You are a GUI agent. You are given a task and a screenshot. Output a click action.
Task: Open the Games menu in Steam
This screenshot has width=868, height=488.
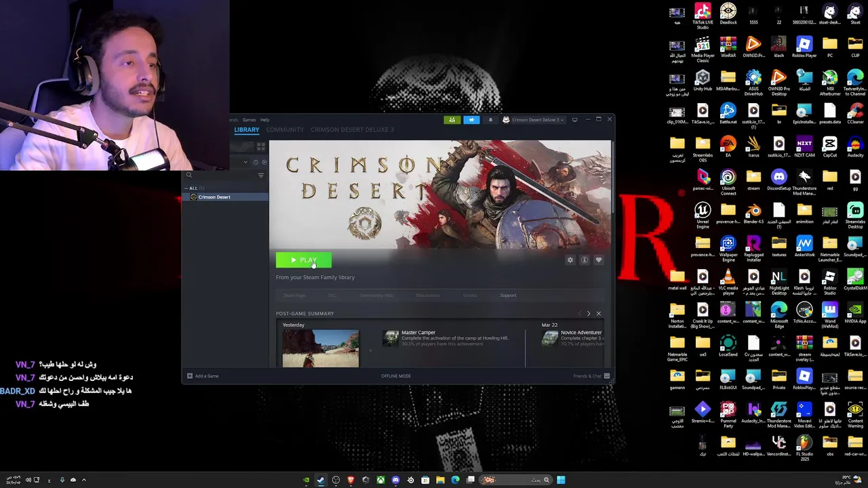(x=249, y=120)
